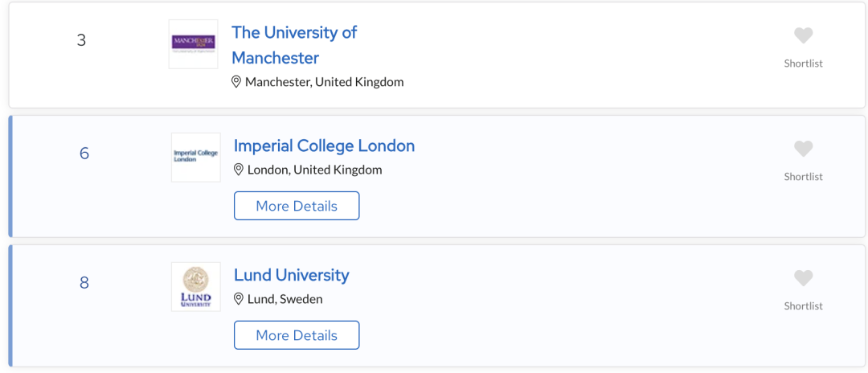Click the University of Manchester purple logo

[193, 44]
